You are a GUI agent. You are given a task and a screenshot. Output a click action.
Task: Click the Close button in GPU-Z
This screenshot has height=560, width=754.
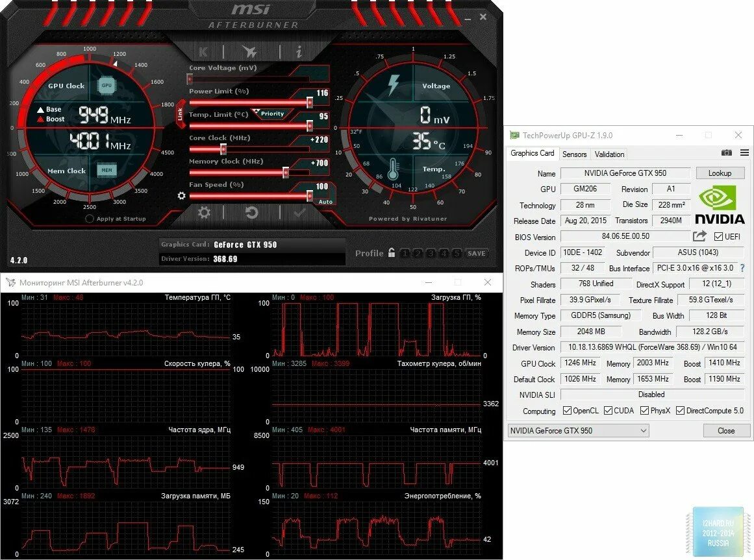point(726,431)
